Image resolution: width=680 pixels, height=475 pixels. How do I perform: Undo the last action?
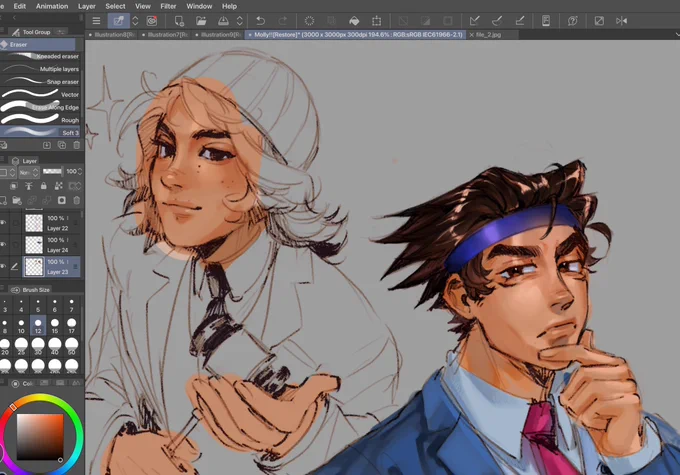pos(260,21)
